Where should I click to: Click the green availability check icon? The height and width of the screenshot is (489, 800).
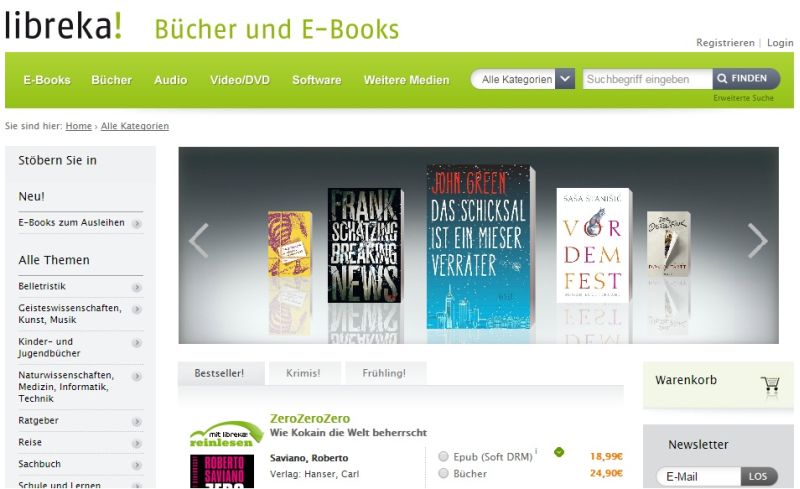coord(559,452)
